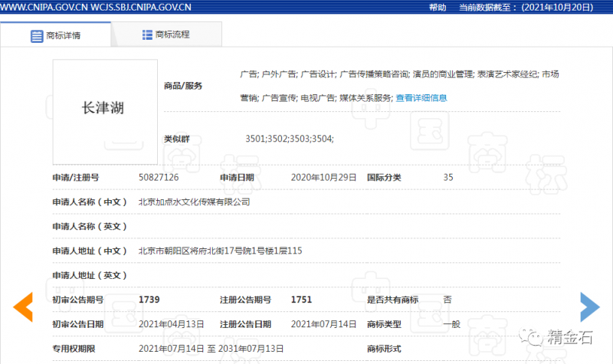613x364 pixels.
Task: Select application date 2020年10月29日
Action: pyautogui.click(x=323, y=178)
